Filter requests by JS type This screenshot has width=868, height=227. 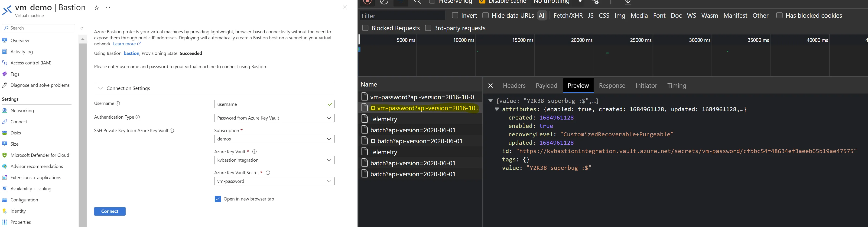click(591, 16)
